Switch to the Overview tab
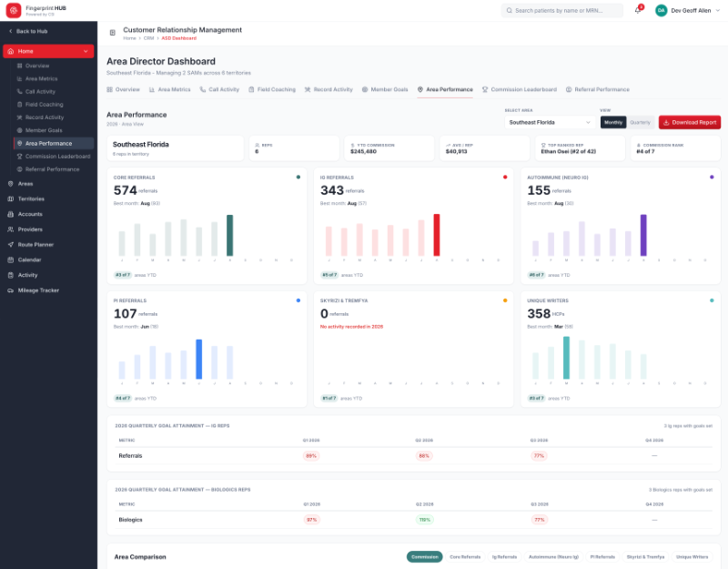The image size is (728, 569). pyautogui.click(x=123, y=89)
